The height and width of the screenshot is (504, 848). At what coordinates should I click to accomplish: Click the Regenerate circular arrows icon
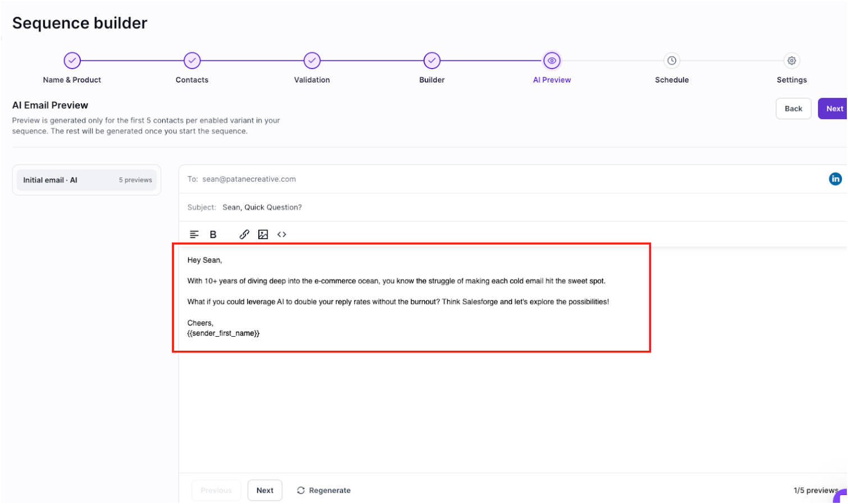(x=301, y=491)
